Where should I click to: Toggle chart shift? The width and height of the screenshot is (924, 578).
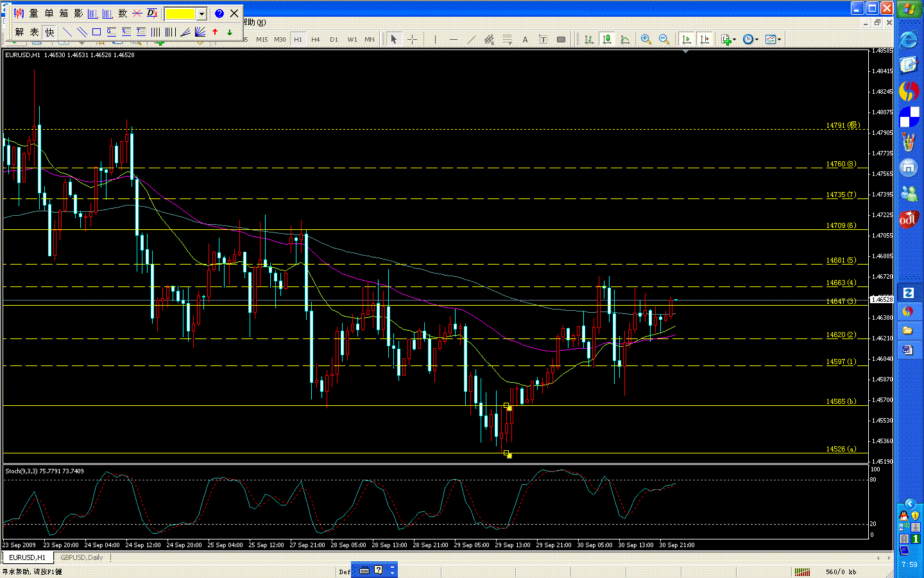[705, 40]
